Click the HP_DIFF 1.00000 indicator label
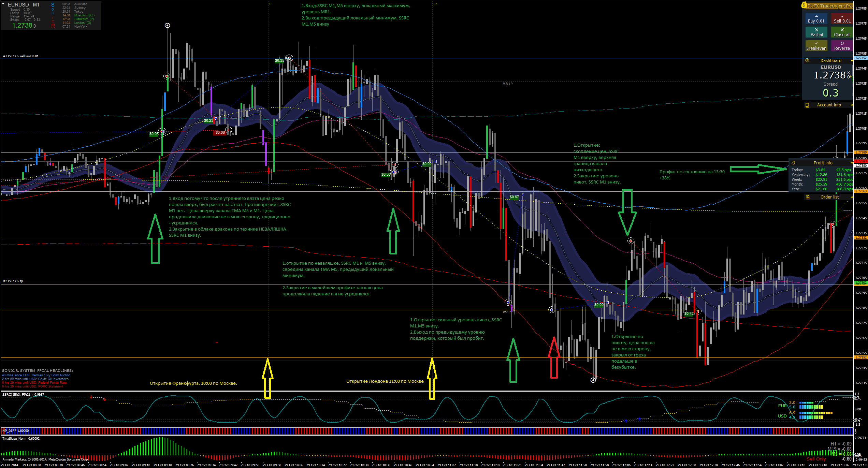 [x=16, y=431]
